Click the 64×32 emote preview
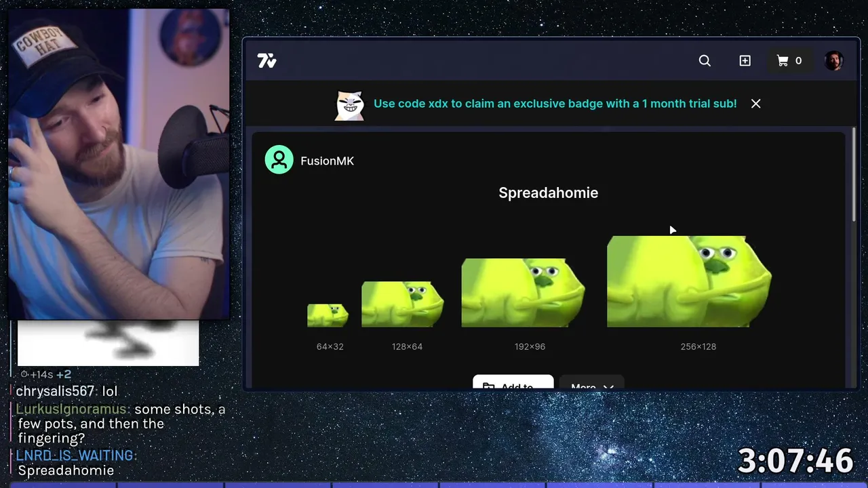 pyautogui.click(x=328, y=316)
